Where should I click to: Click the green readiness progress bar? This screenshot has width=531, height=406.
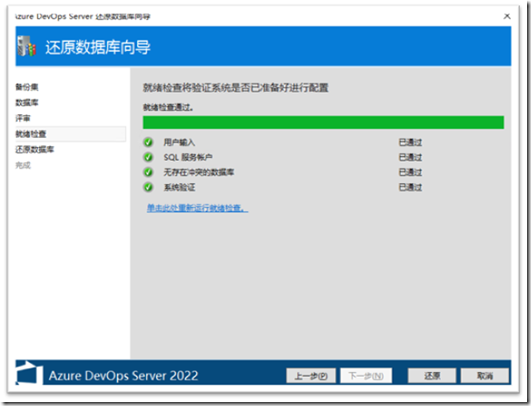point(323,122)
